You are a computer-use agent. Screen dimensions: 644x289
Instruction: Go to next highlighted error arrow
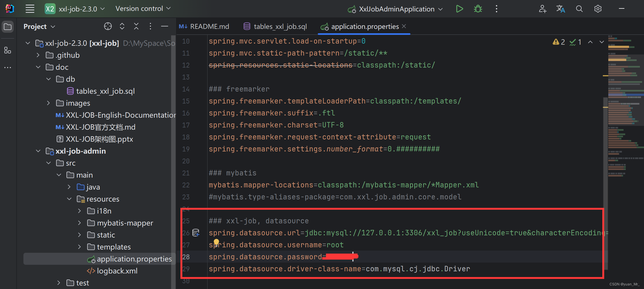[602, 42]
